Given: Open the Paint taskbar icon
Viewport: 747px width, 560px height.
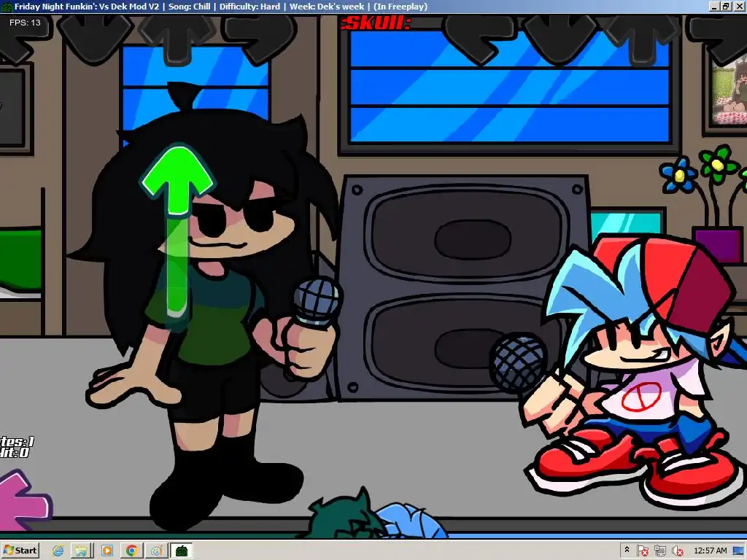Looking at the screenshot, I should [156, 551].
